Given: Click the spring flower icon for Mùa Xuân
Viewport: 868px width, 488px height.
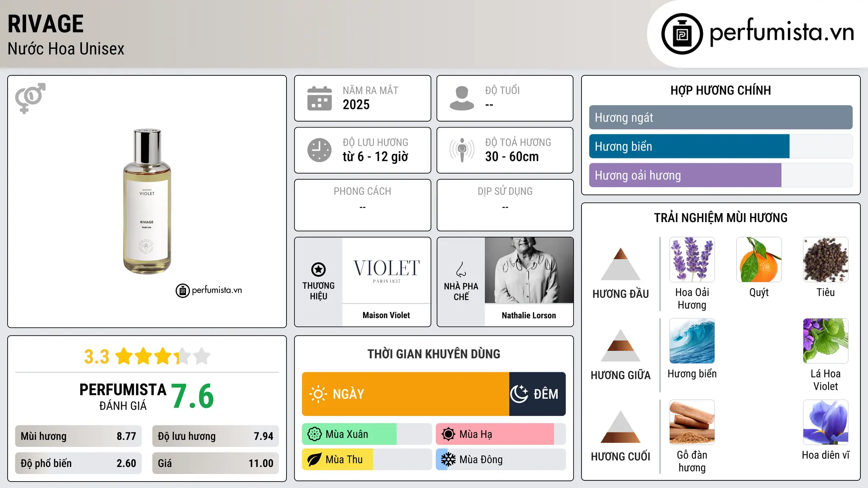Looking at the screenshot, I should click(x=314, y=434).
